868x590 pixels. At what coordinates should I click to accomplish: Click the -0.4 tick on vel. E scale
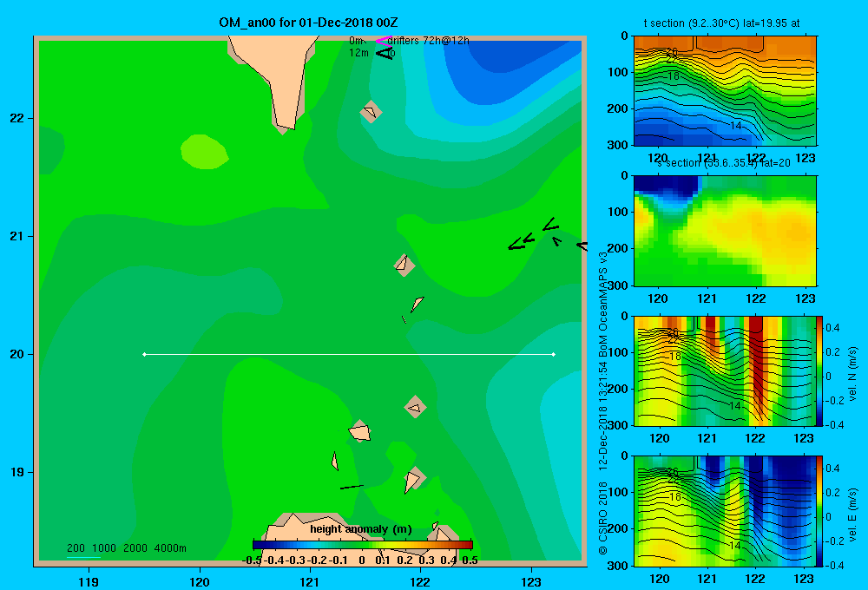pyautogui.click(x=834, y=565)
